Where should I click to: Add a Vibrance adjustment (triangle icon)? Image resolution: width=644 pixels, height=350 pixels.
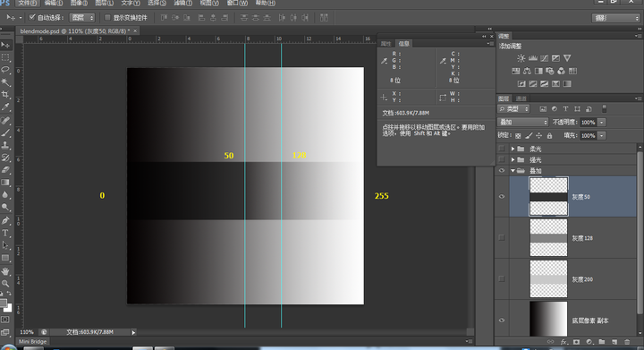tap(567, 58)
